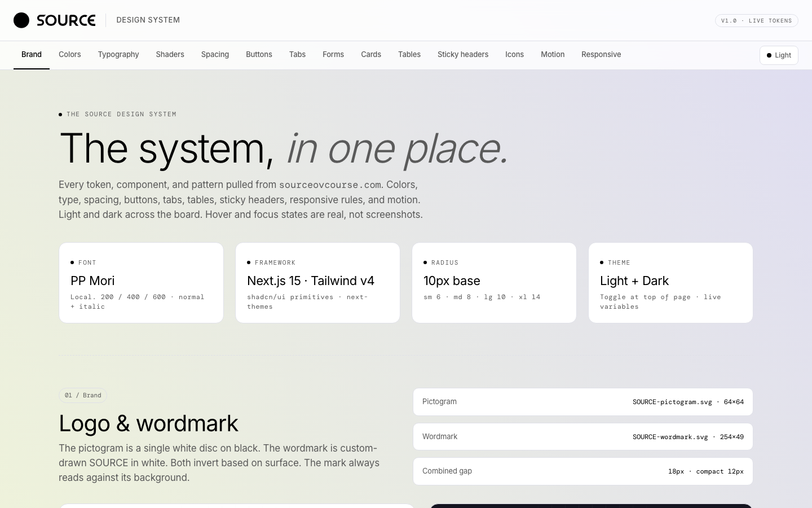Go to the Typography tab
The width and height of the screenshot is (812, 508).
coord(118,55)
